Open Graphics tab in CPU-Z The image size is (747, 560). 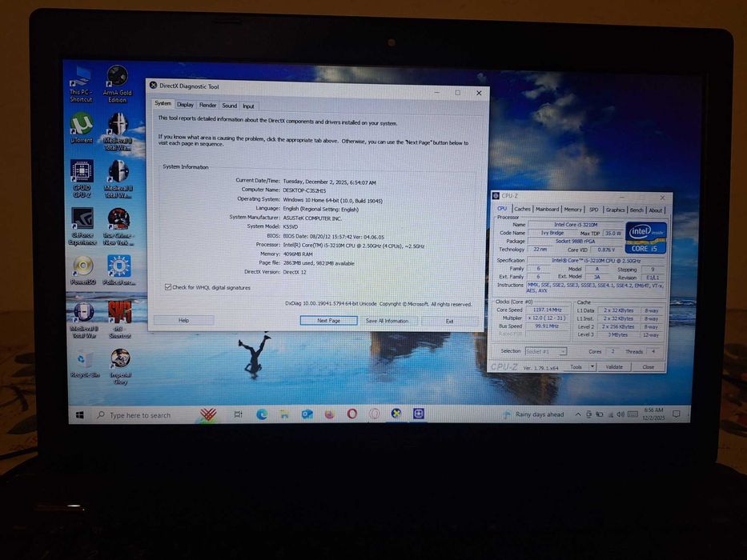pos(615,210)
